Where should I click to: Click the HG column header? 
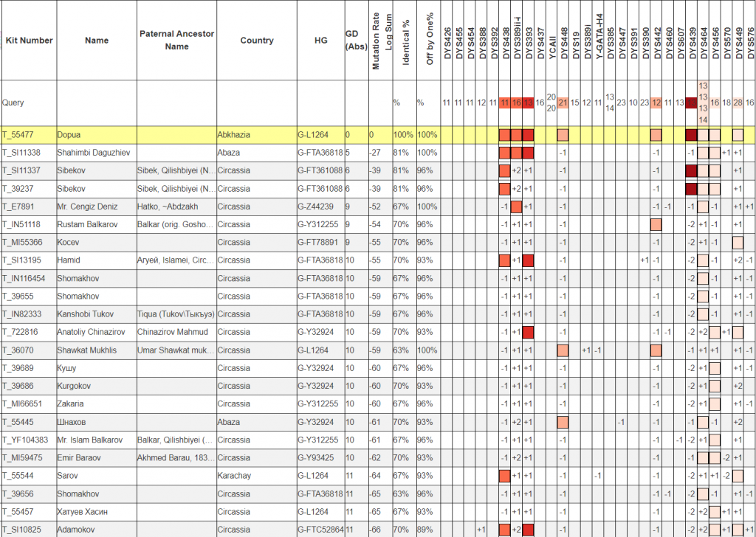pos(320,41)
